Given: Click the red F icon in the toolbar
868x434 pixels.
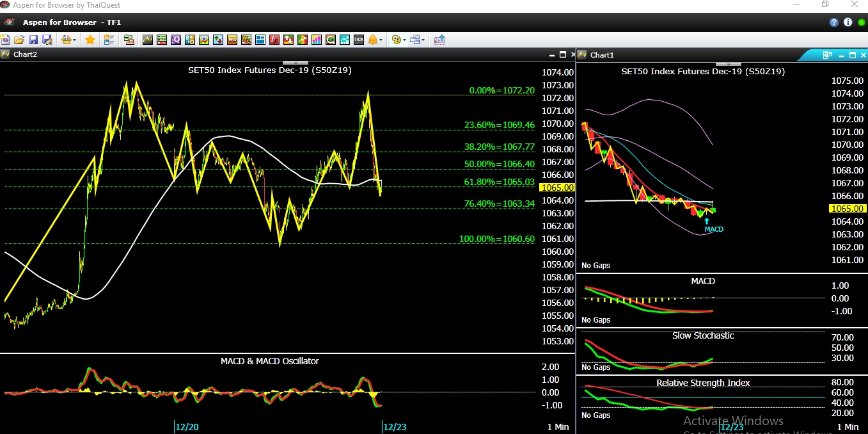Looking at the screenshot, I should [x=274, y=40].
